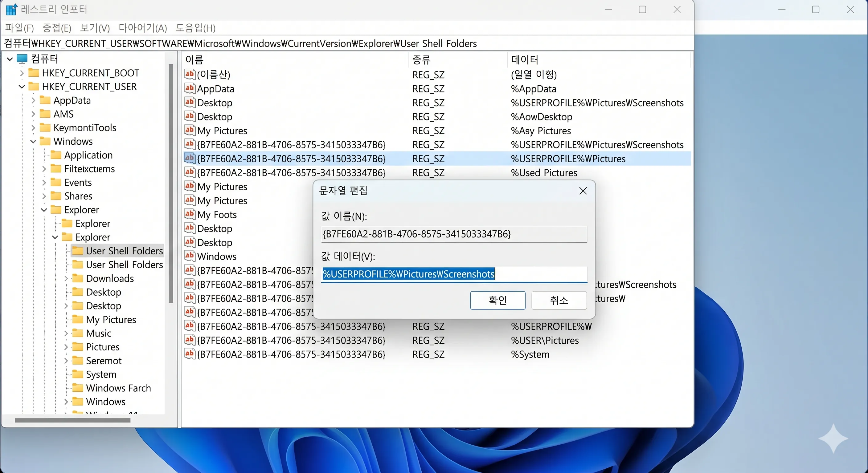
Task: Select the Application folder icon in tree
Action: click(56, 155)
